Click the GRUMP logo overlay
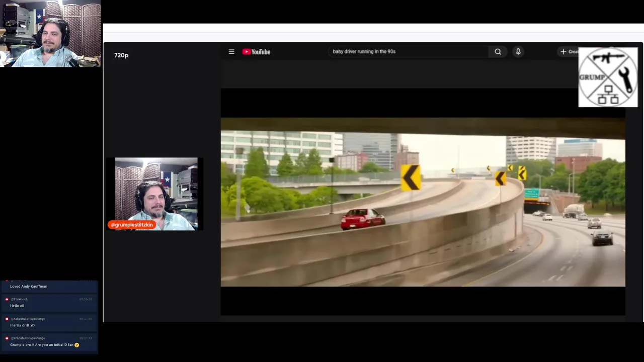The height and width of the screenshot is (362, 644). pos(608,77)
